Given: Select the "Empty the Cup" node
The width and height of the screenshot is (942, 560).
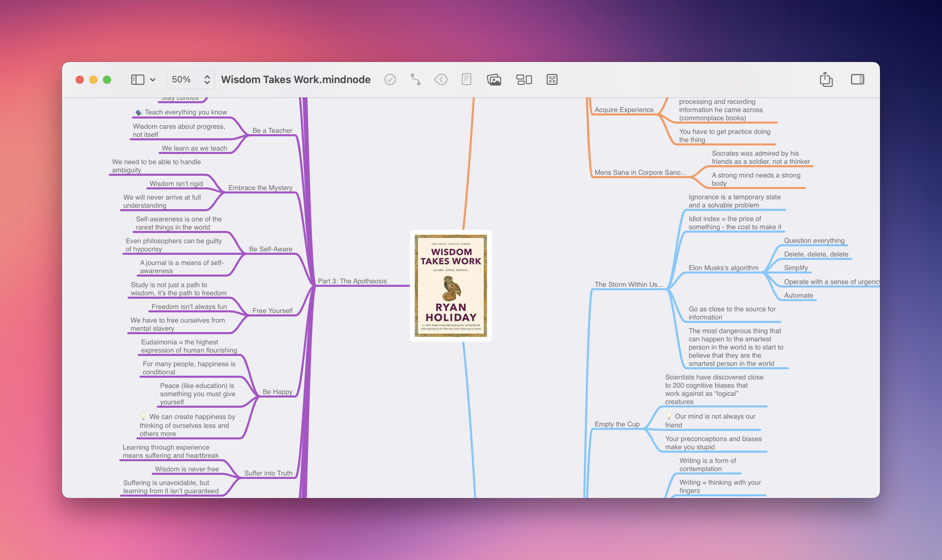Looking at the screenshot, I should click(x=617, y=424).
